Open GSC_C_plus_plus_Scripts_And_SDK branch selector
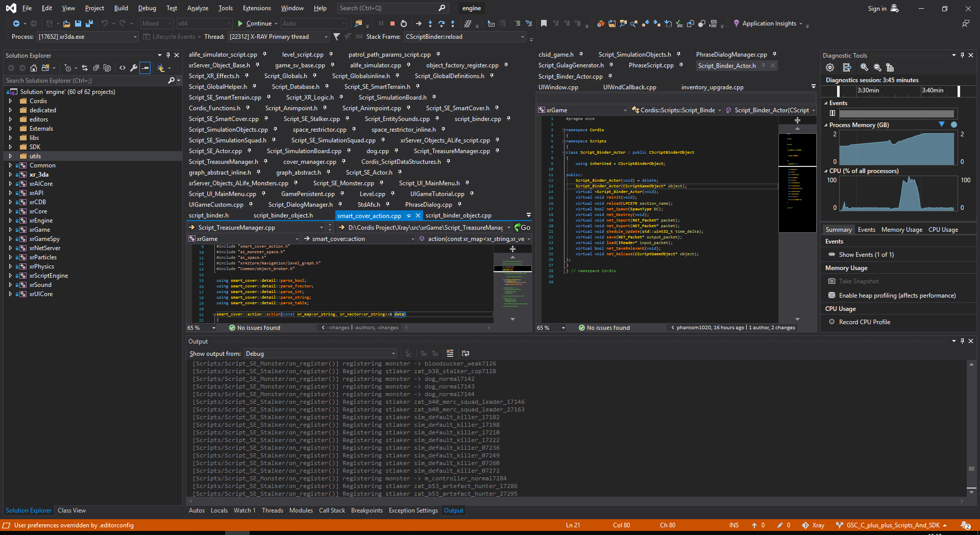980x535 pixels. pos(891,525)
